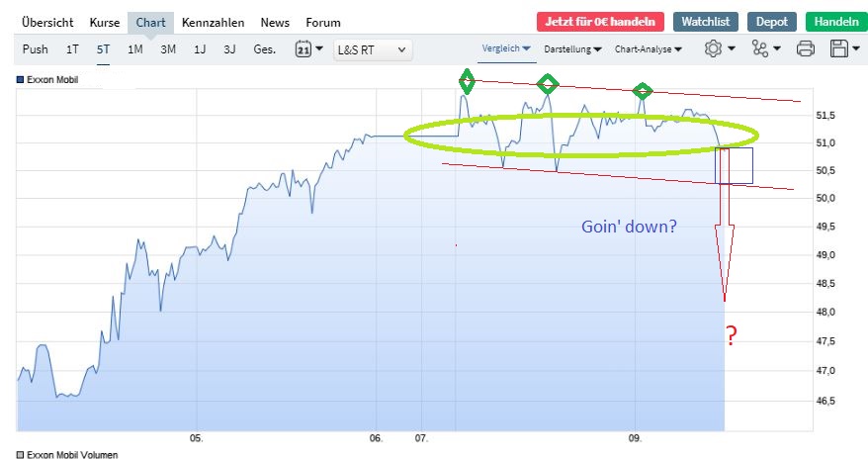Switch to the Kennzahlen tab

coord(217,22)
